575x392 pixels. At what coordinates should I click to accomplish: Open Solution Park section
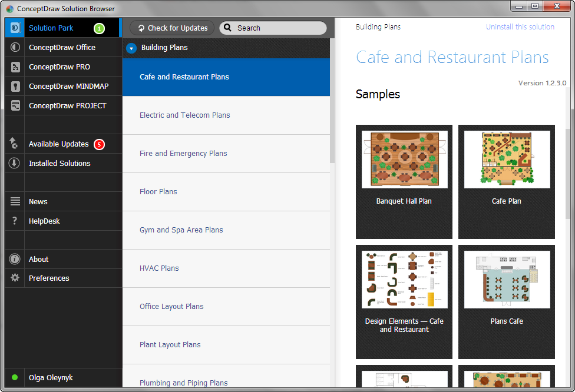[63, 28]
